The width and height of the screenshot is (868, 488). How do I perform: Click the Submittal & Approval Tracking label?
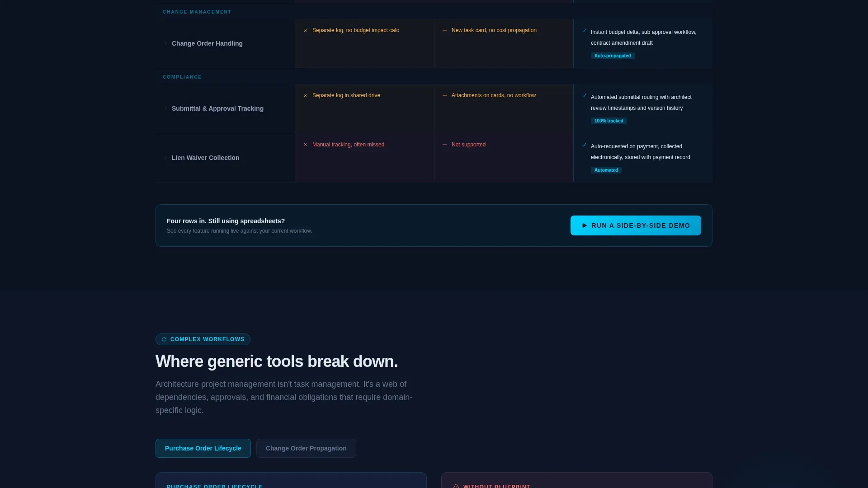[x=217, y=108]
